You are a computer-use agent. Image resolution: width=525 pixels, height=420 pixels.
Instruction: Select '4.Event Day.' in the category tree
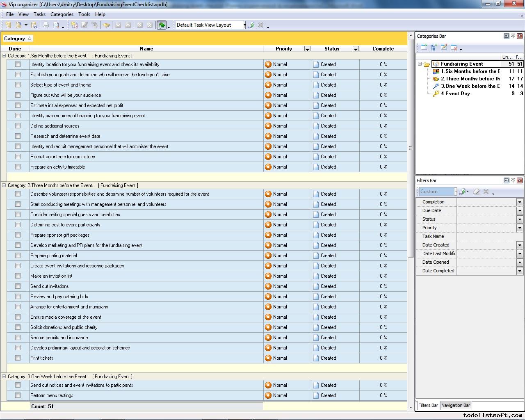point(455,94)
